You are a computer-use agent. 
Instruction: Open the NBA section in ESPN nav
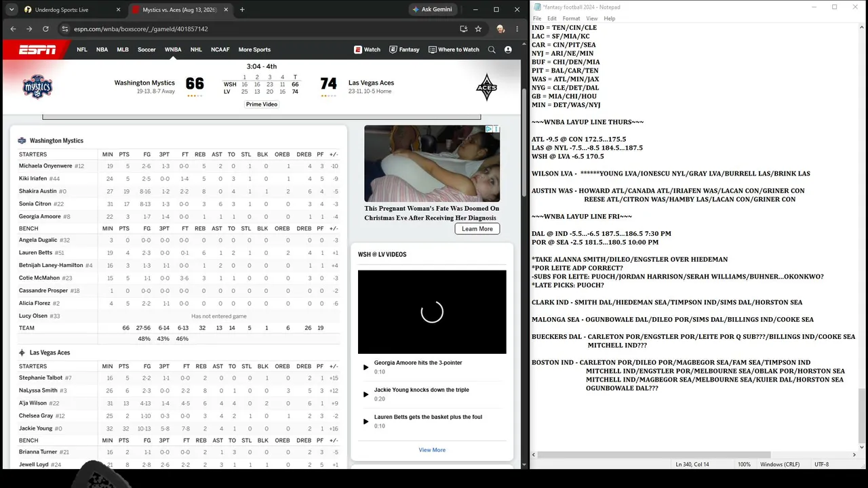tap(102, 49)
